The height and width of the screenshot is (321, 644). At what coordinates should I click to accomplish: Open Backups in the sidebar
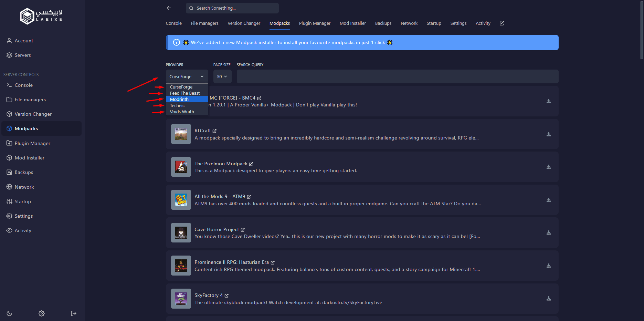coord(41,172)
